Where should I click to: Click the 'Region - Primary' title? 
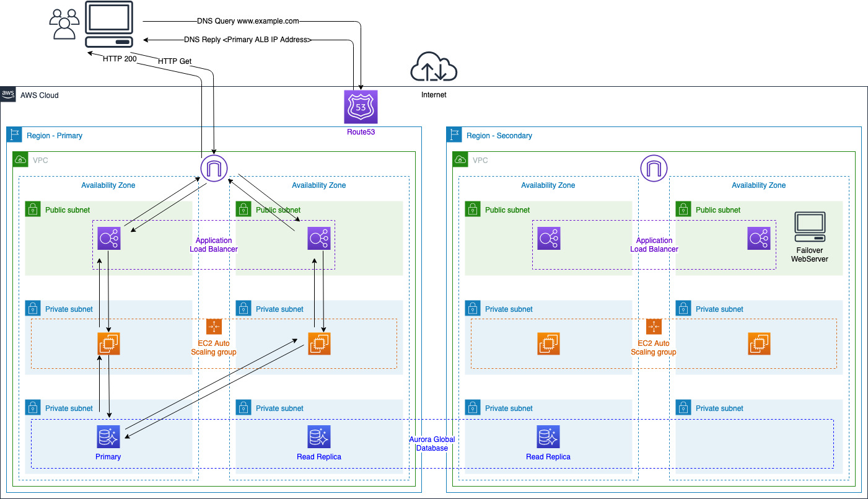pos(55,136)
